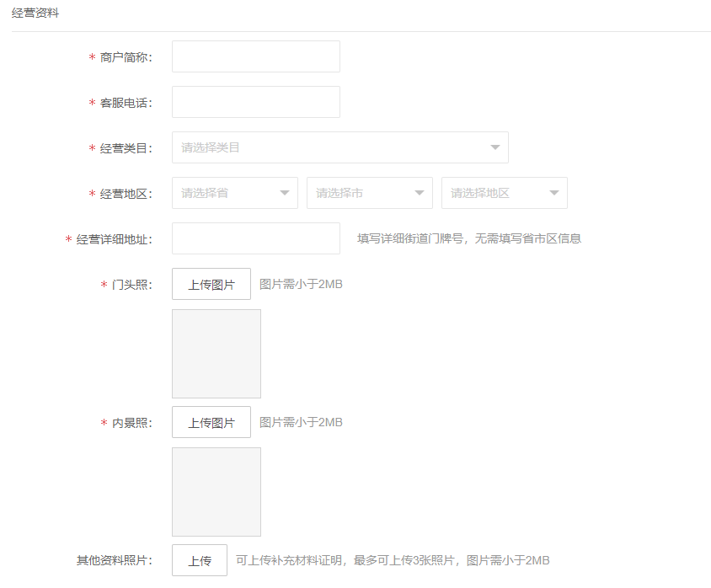The width and height of the screenshot is (711, 588).
Task: Click the 商户简称 input field
Action: (x=255, y=56)
